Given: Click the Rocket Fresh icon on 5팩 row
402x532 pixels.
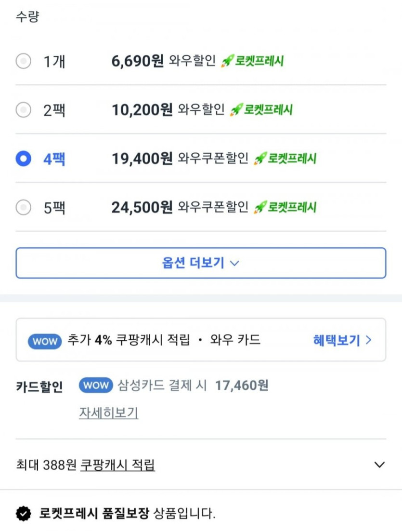Looking at the screenshot, I should click(260, 208).
